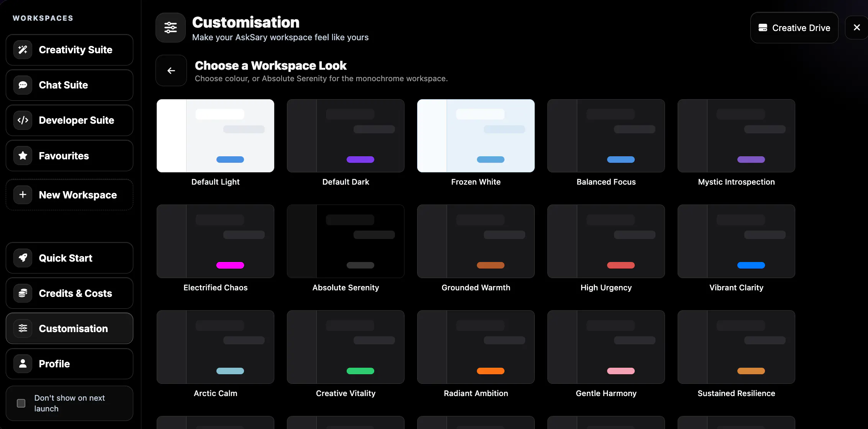Click the Creativity Suite magic wand icon
Screen dimensions: 868x429
tap(23, 50)
